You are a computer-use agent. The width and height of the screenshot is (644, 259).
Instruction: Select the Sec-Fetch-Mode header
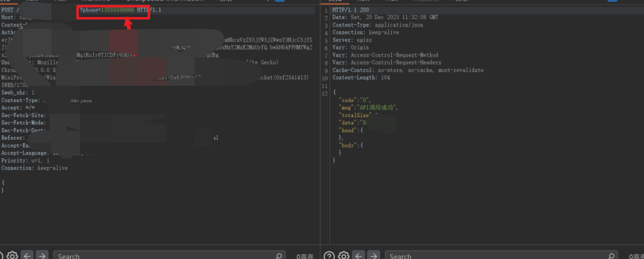point(24,123)
